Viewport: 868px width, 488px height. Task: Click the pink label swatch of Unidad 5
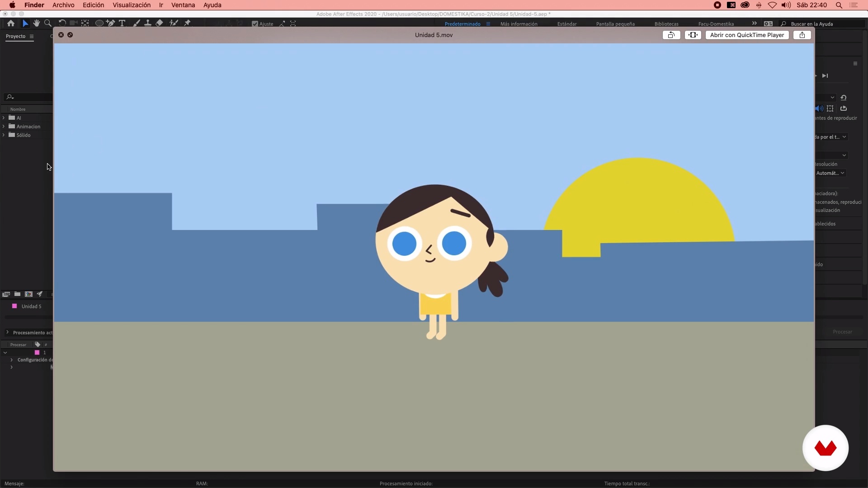(x=14, y=306)
